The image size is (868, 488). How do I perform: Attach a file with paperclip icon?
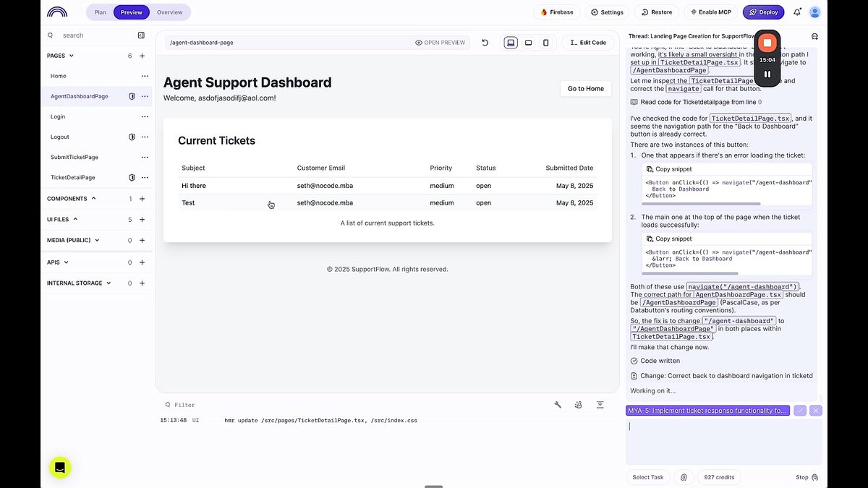(x=684, y=477)
